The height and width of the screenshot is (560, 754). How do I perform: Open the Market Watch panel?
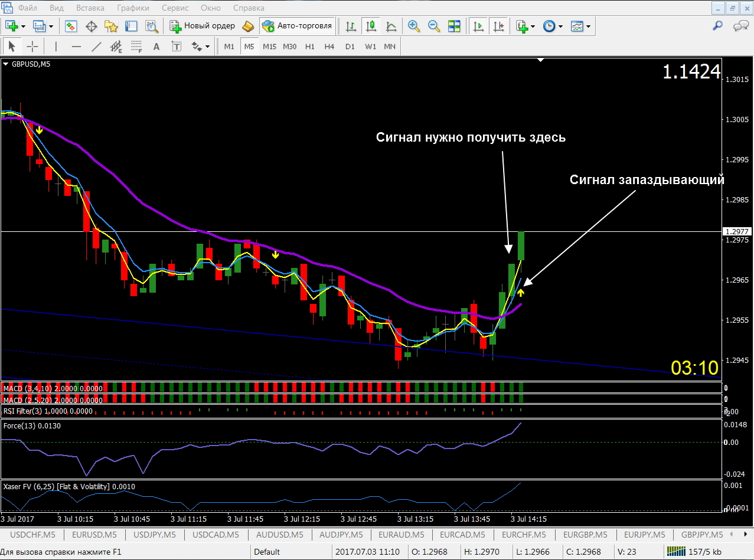tap(71, 26)
